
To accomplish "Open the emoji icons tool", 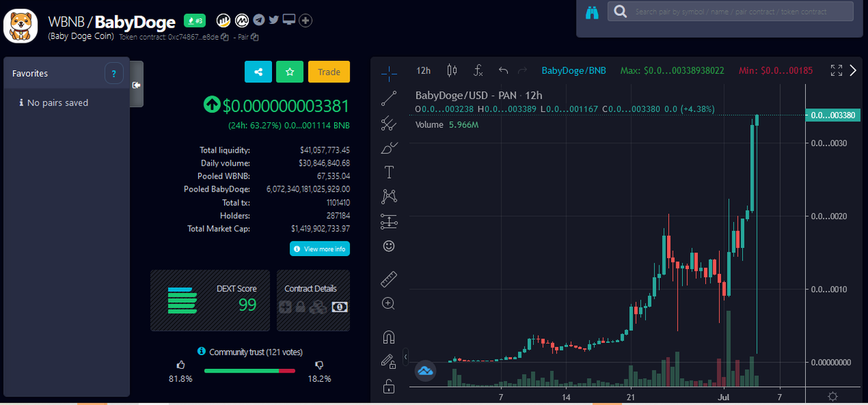I will tap(388, 247).
